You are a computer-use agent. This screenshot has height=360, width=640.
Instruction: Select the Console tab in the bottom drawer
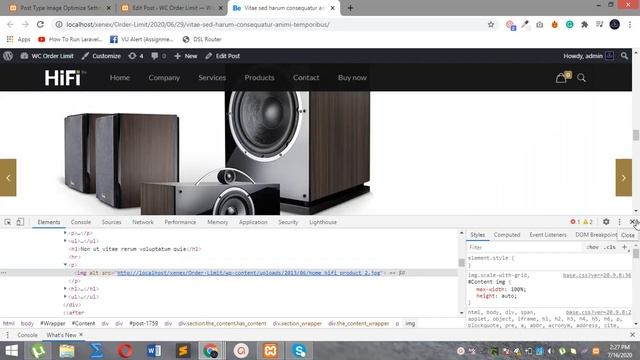click(27, 335)
